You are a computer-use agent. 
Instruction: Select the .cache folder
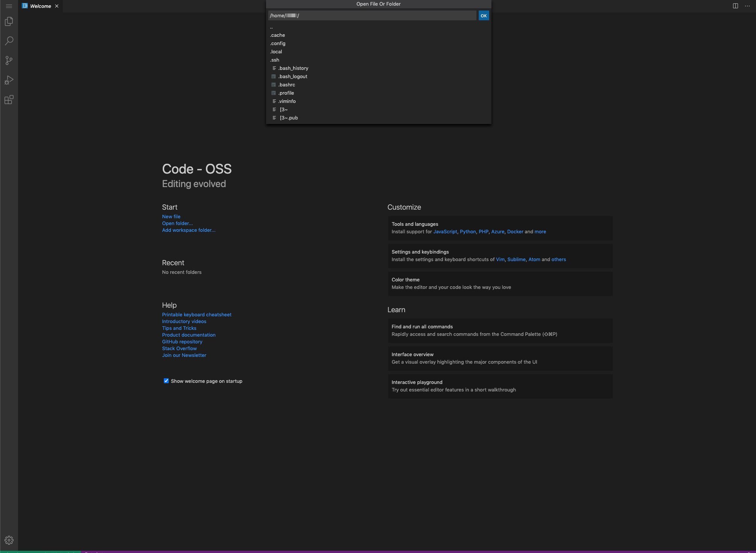coord(378,35)
